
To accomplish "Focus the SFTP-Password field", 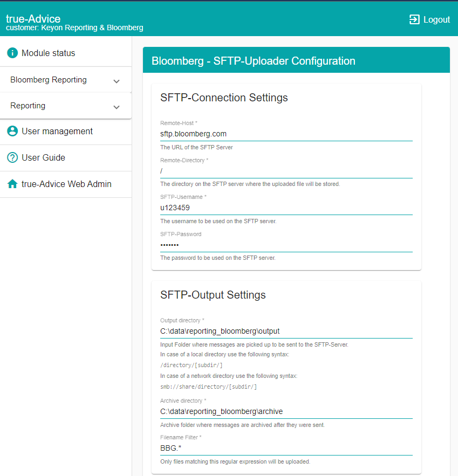I will pyautogui.click(x=286, y=245).
